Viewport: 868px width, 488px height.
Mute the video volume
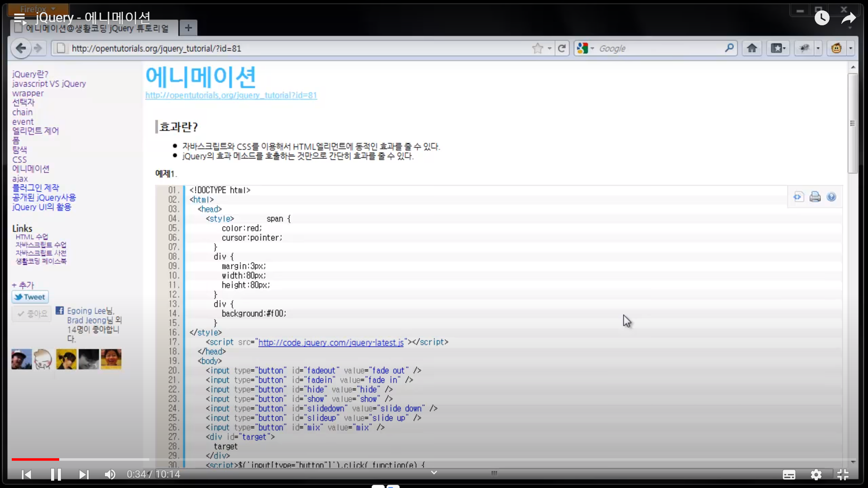(x=110, y=474)
